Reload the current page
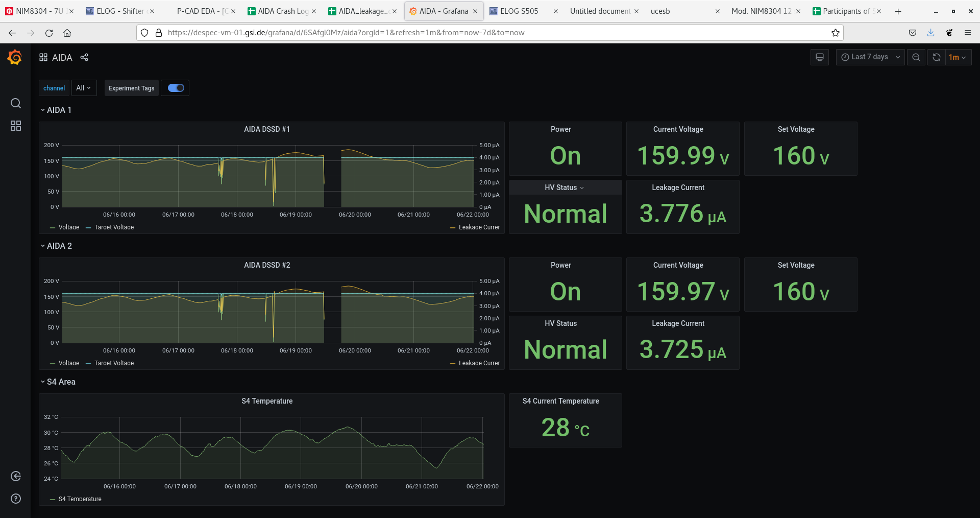This screenshot has height=518, width=980. tap(49, 33)
